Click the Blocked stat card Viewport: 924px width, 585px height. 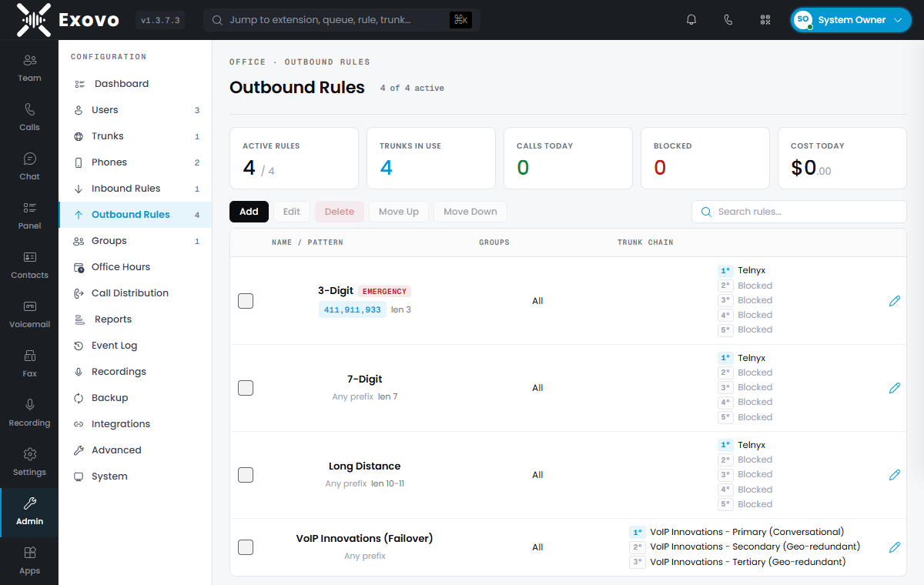point(705,159)
